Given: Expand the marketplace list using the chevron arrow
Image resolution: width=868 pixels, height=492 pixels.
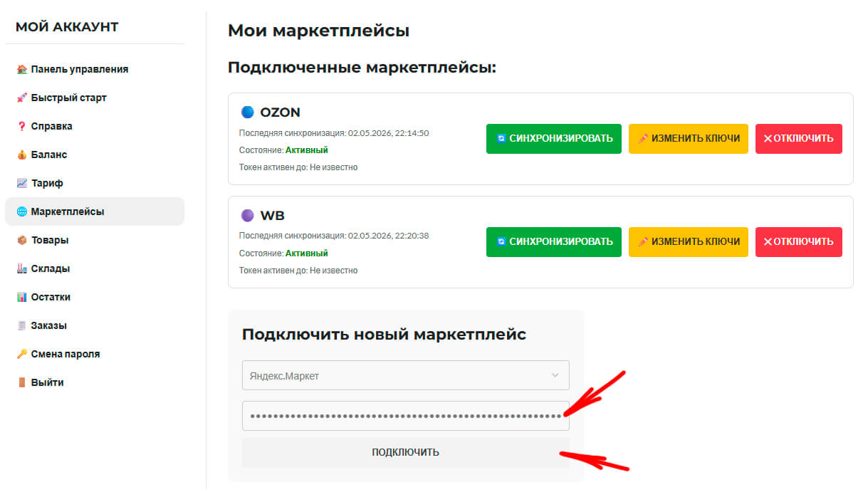Looking at the screenshot, I should [x=555, y=375].
